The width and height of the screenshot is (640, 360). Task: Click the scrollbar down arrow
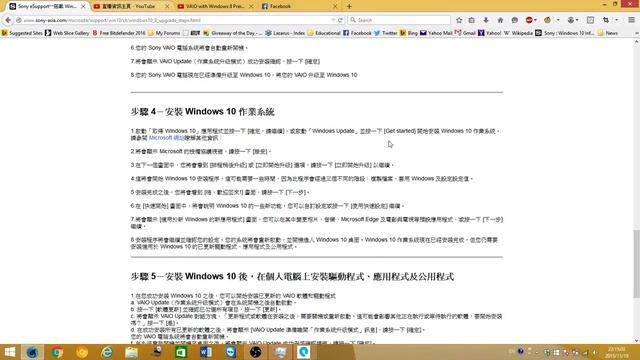(x=636, y=340)
